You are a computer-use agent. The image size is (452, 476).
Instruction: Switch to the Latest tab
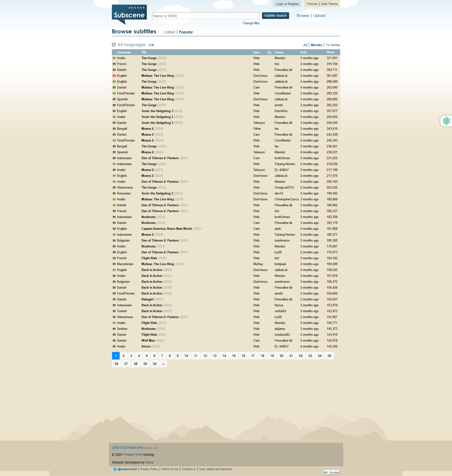pyautogui.click(x=170, y=32)
